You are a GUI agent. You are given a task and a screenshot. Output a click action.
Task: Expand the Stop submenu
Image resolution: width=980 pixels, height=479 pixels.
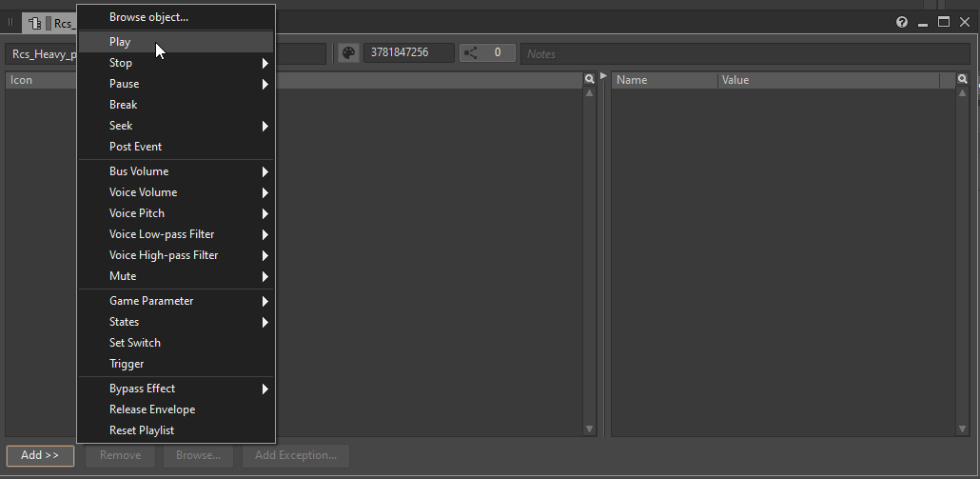click(265, 63)
